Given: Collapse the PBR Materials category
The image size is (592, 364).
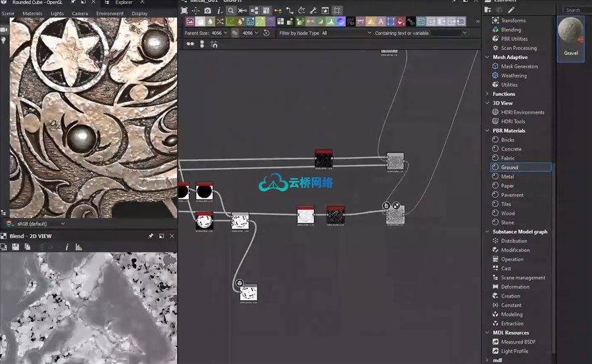Looking at the screenshot, I should [487, 131].
